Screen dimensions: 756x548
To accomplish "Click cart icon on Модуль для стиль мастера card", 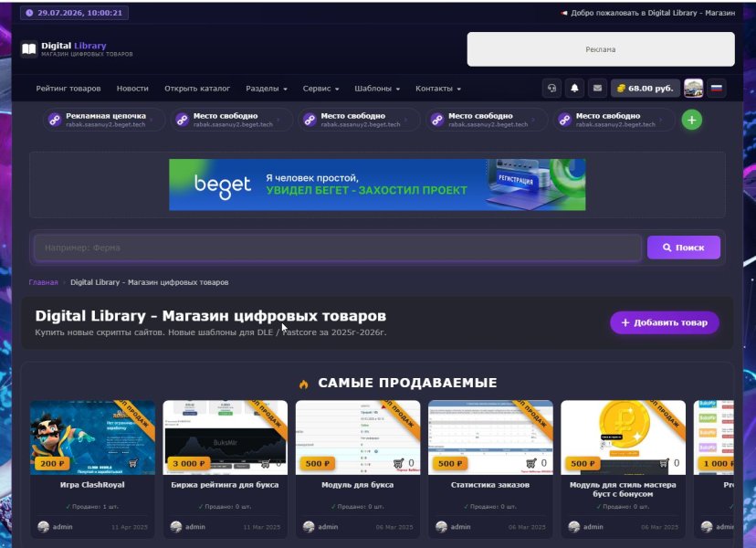I will point(664,464).
